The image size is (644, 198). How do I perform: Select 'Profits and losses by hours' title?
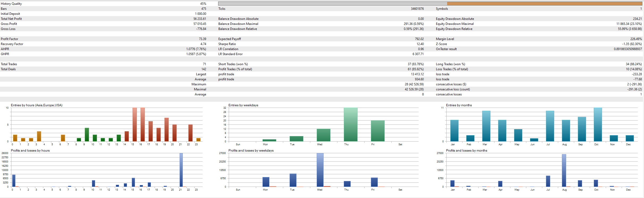pos(30,151)
